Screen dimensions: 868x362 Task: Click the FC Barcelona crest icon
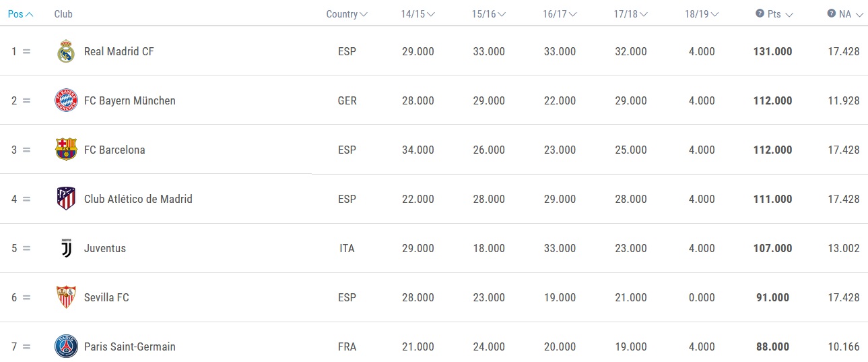click(x=66, y=150)
